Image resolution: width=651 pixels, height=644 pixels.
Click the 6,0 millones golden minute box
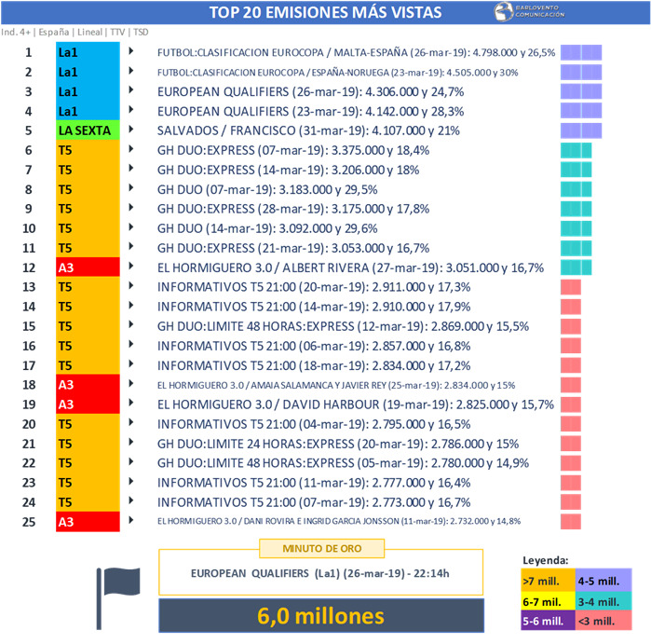(x=321, y=616)
